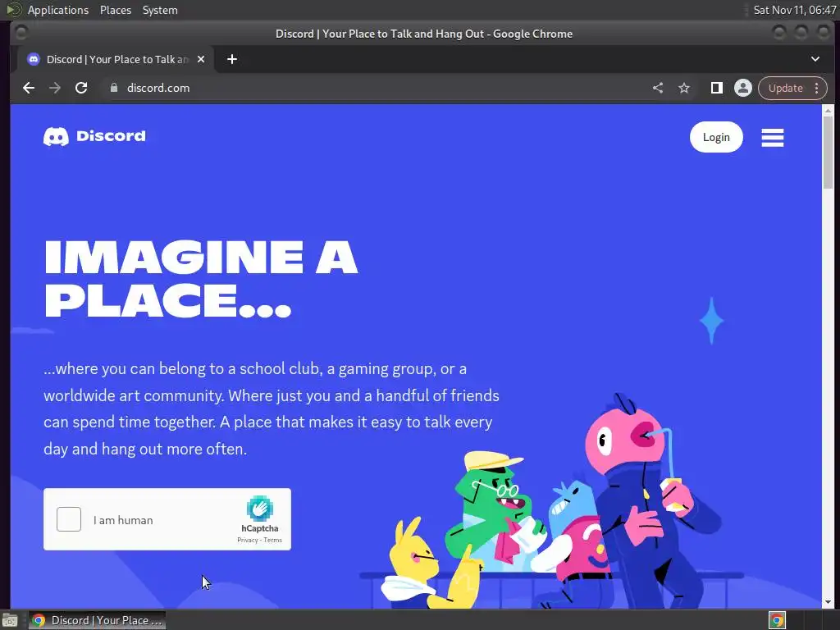Click the share page icon in the address bar
This screenshot has height=630, width=840.
658,88
